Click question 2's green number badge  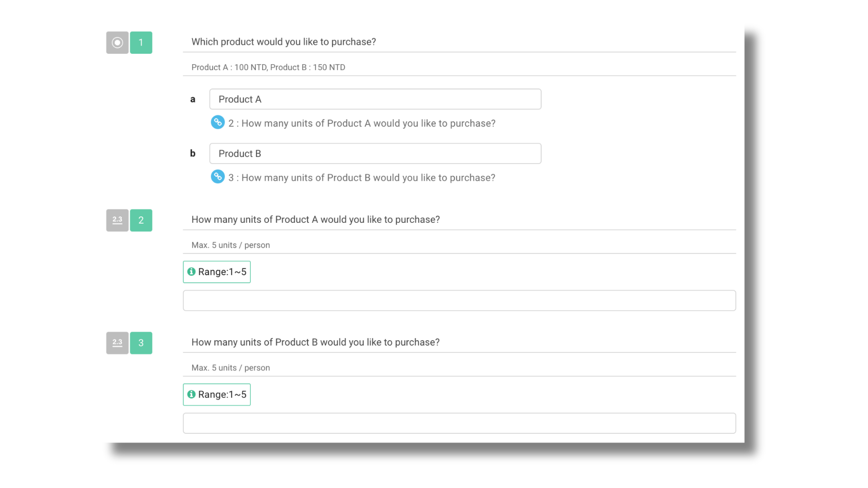tap(141, 220)
